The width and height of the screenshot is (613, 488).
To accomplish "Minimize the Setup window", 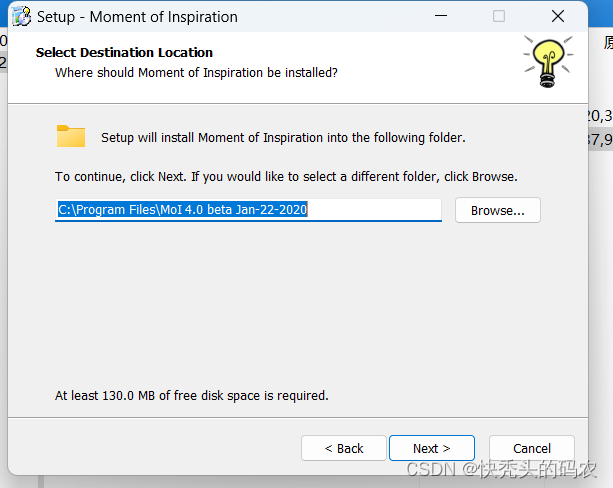I will [x=441, y=16].
